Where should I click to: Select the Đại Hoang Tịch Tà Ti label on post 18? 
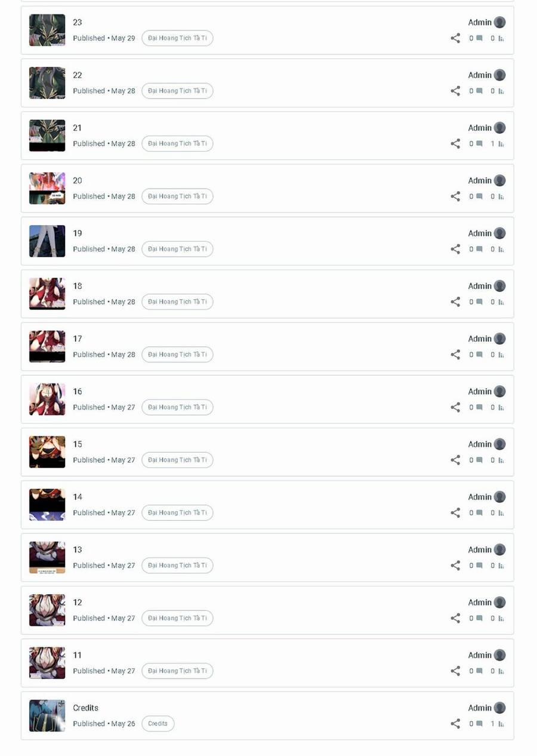[177, 302]
